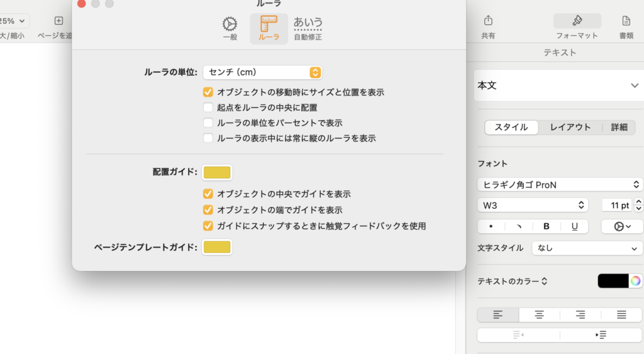644x354 pixels.
Task: Toggle bold B formatting button
Action: (x=547, y=226)
